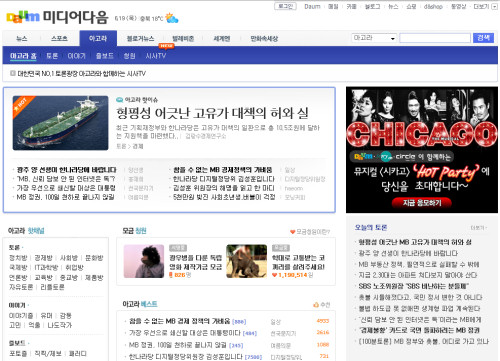Click the 1,190,514 signature count
Viewport: 500px width, 361px height.
pos(293,275)
